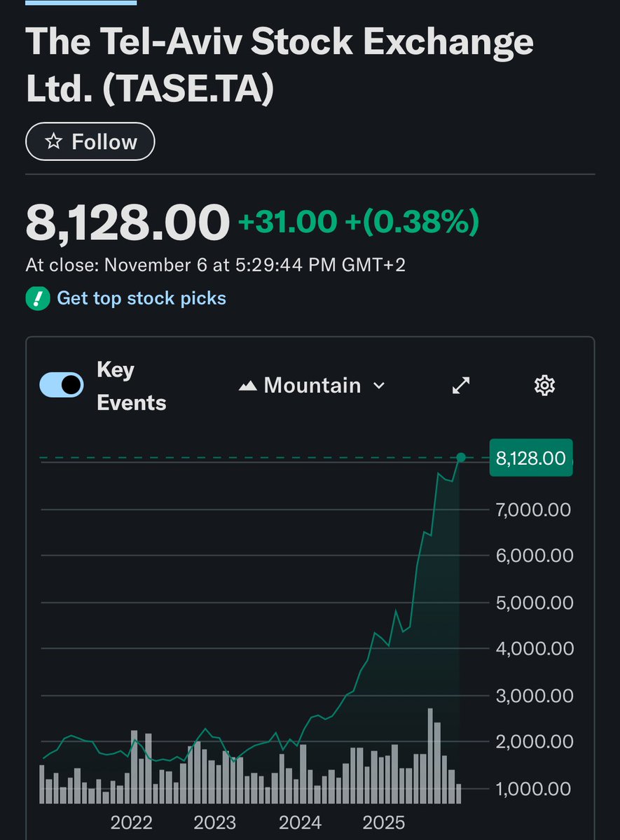Click the 2023 axis label

point(215,822)
